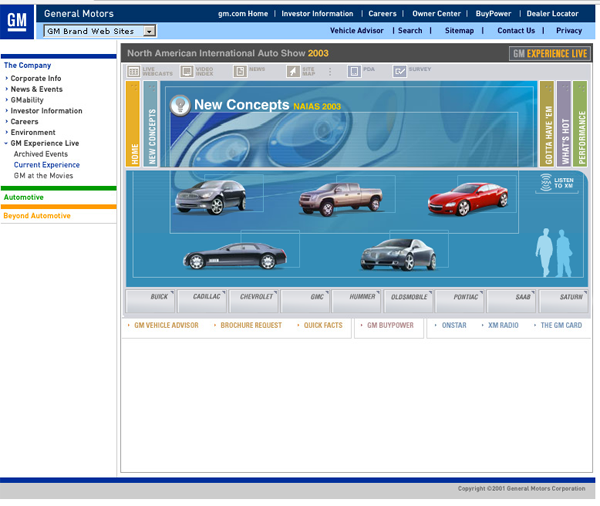Select the GOTTA HAVE 'EM tab
The width and height of the screenshot is (600, 506).
(x=547, y=124)
